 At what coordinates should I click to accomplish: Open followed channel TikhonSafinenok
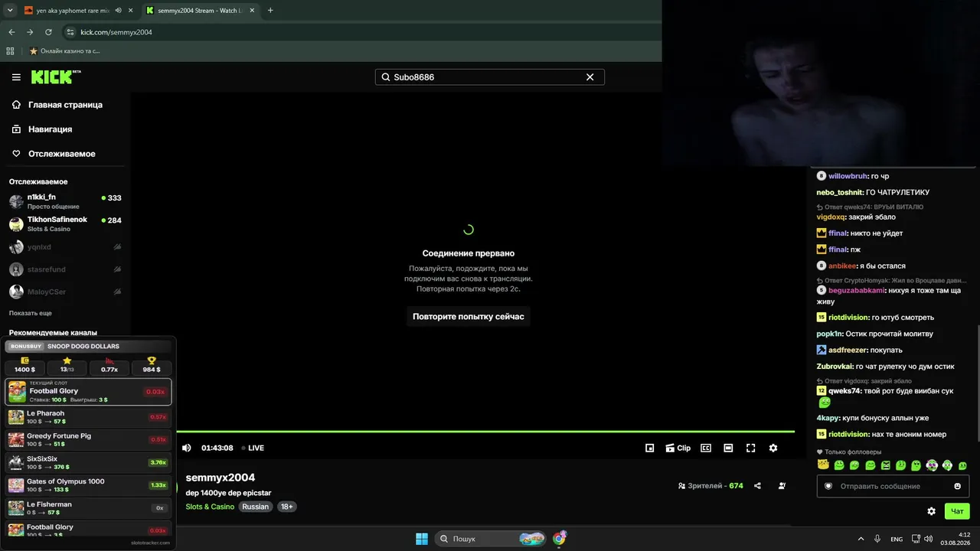(x=65, y=223)
